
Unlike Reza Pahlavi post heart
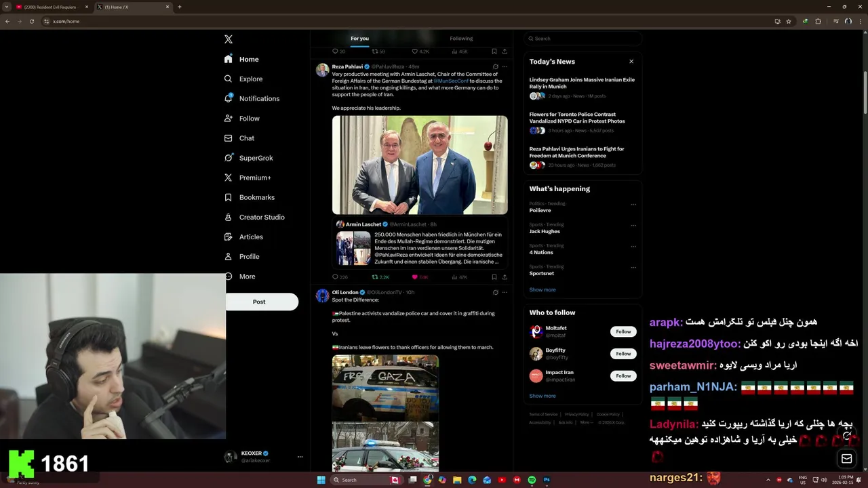click(x=415, y=277)
